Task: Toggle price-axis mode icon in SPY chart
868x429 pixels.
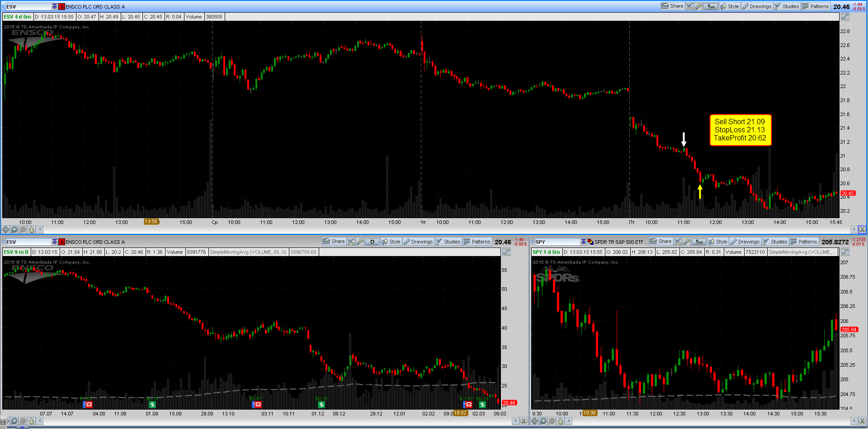Action: pyautogui.click(x=845, y=252)
